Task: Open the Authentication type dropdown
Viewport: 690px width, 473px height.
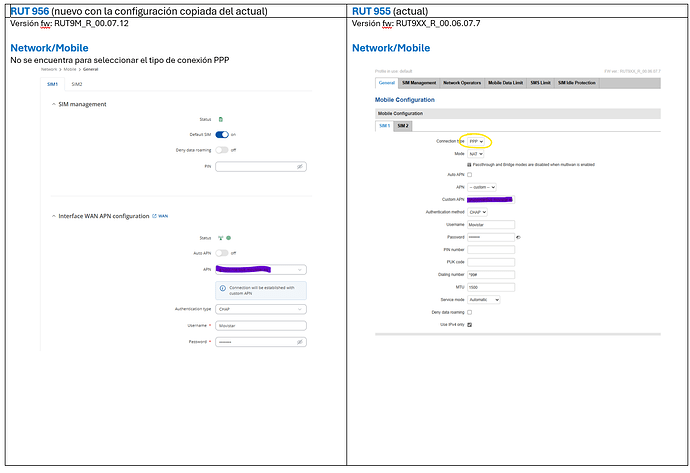Action: [261, 309]
